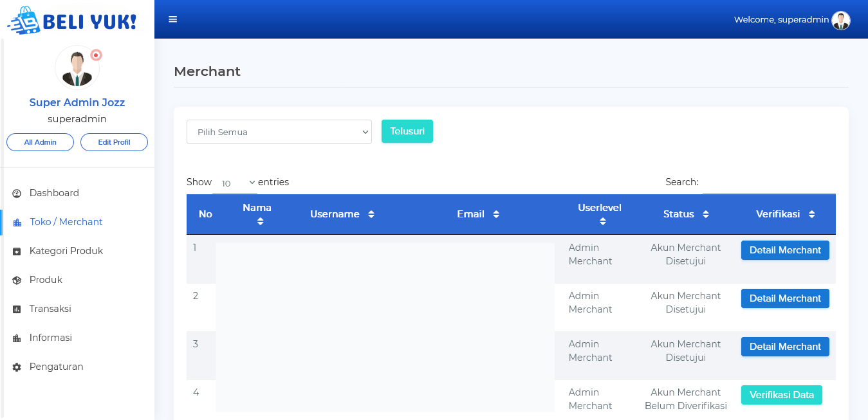Screen dimensions: 868x420
Task: Open Toko / Merchant menu item
Action: 66,222
